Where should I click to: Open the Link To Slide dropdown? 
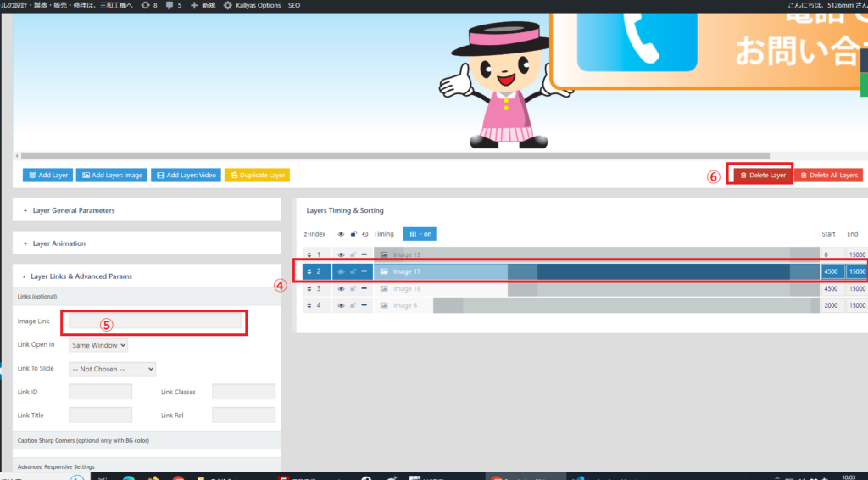click(x=113, y=369)
